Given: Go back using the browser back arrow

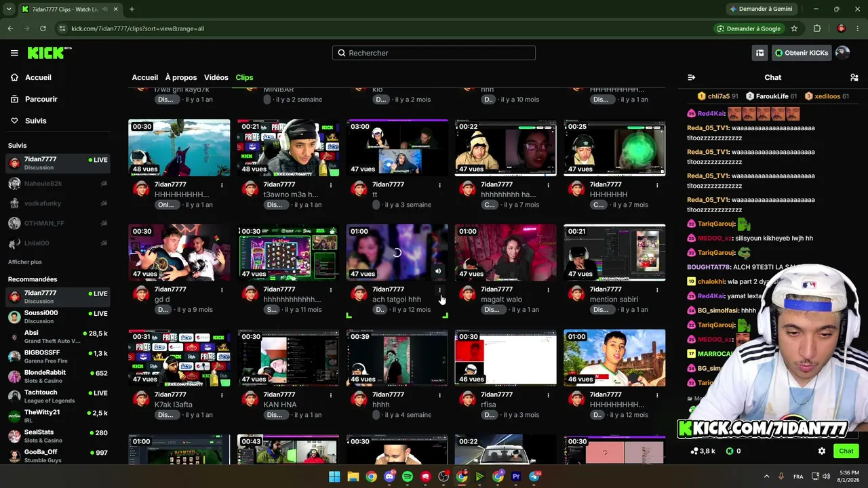Looking at the screenshot, I should (10, 28).
